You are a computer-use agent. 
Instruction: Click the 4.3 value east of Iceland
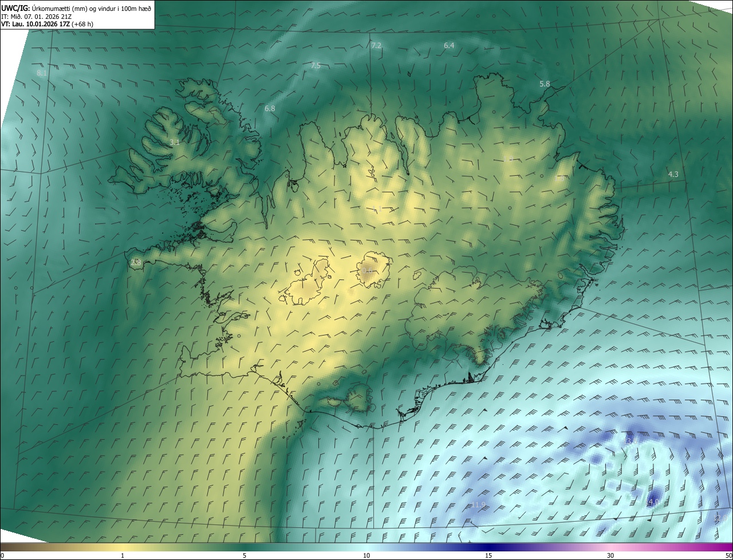pyautogui.click(x=673, y=174)
